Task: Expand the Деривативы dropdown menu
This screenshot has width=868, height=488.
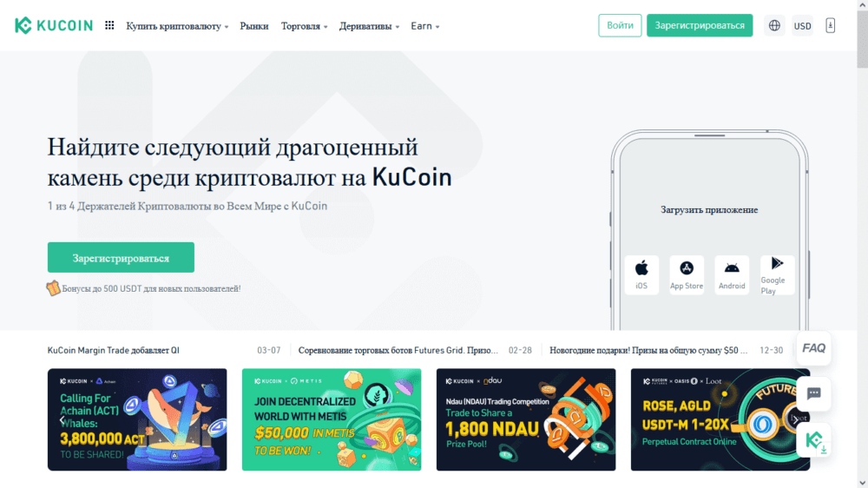Action: [369, 26]
